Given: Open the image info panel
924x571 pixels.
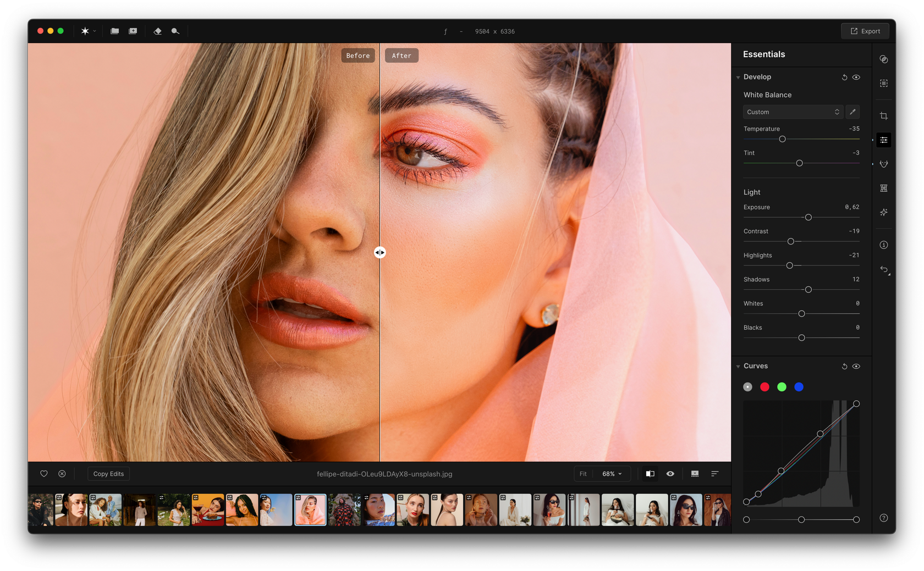Looking at the screenshot, I should tap(884, 245).
